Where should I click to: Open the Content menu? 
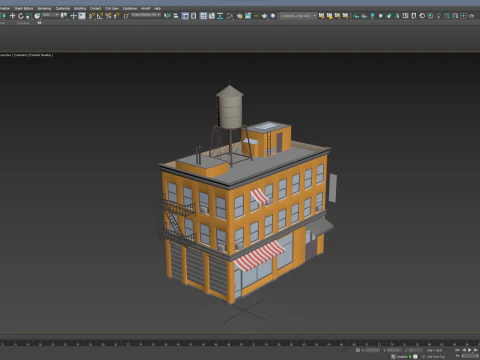point(95,8)
